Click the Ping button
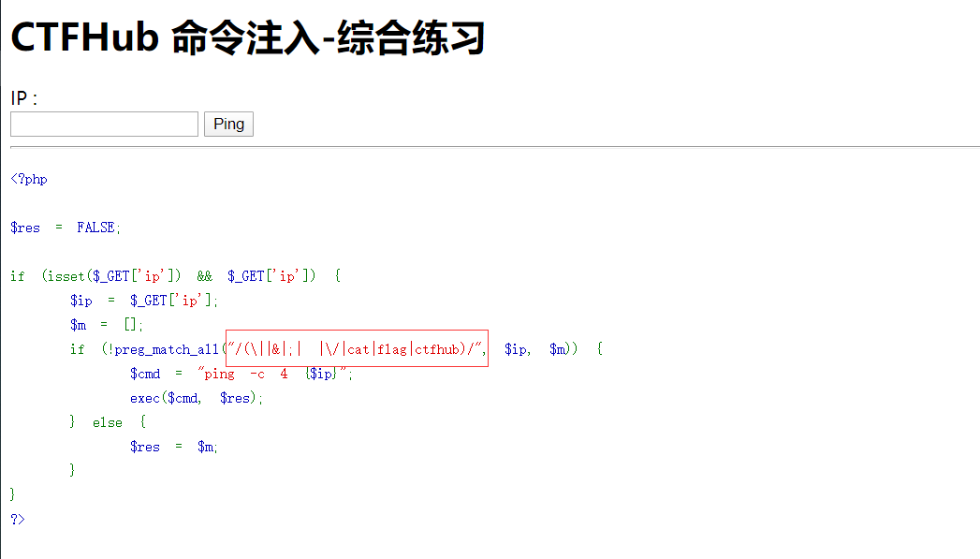 coord(228,124)
